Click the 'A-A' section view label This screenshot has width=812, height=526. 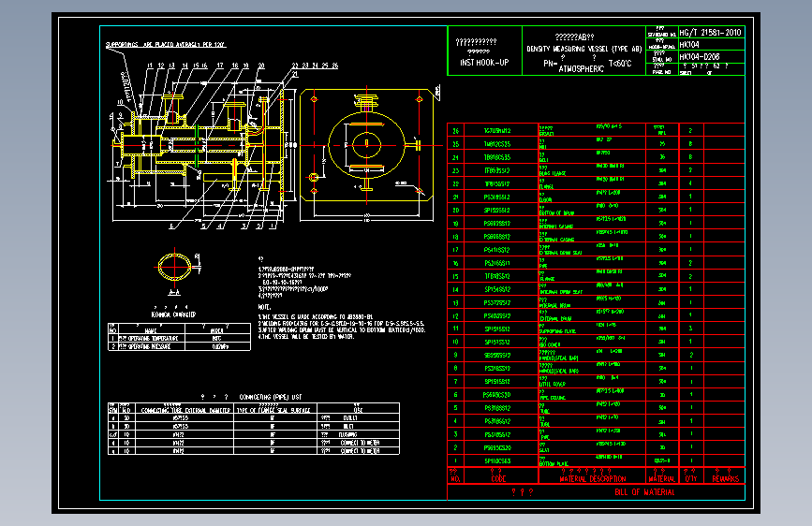coord(174,293)
